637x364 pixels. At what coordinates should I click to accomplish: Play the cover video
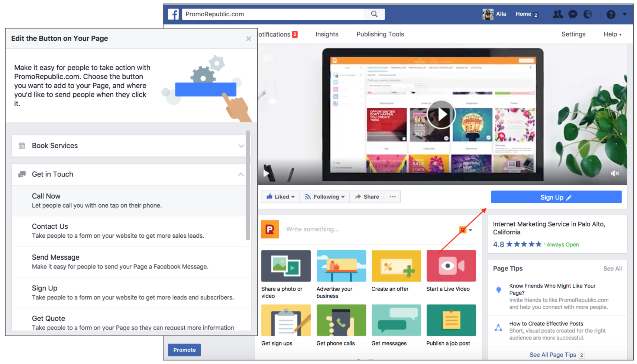441,114
